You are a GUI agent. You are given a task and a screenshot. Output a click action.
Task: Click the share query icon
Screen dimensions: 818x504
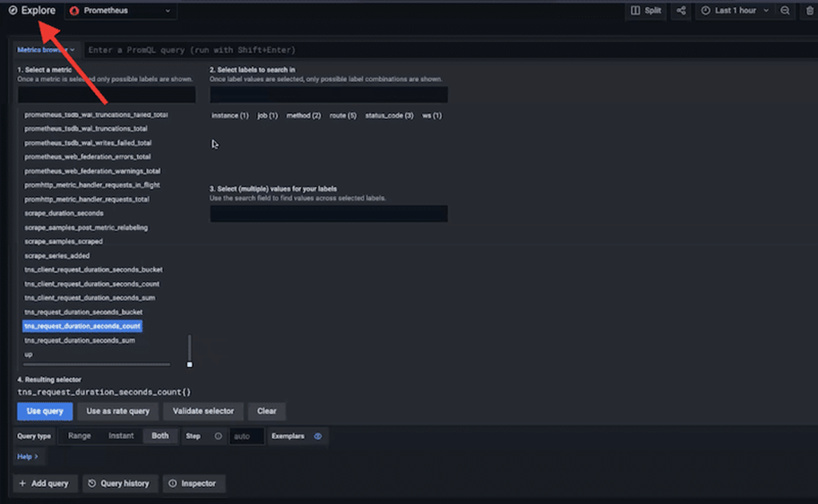coord(682,11)
